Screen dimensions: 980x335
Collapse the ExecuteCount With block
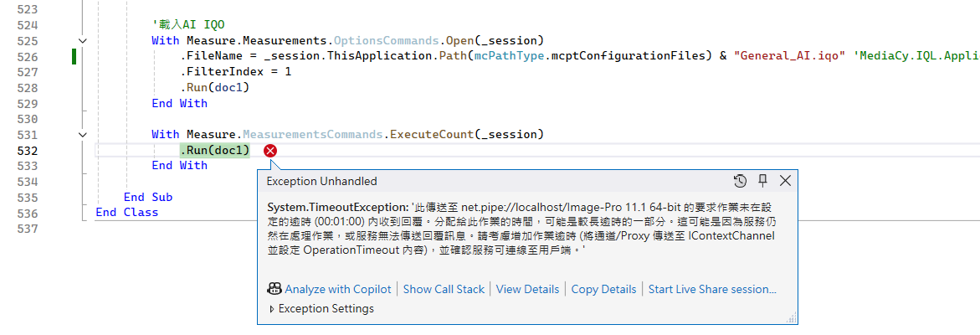click(83, 135)
